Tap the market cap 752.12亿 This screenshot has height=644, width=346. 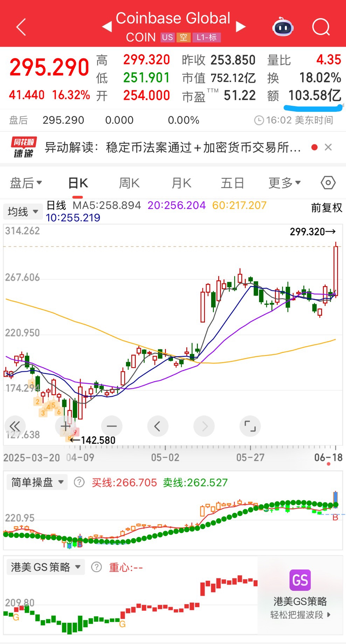[x=233, y=78]
